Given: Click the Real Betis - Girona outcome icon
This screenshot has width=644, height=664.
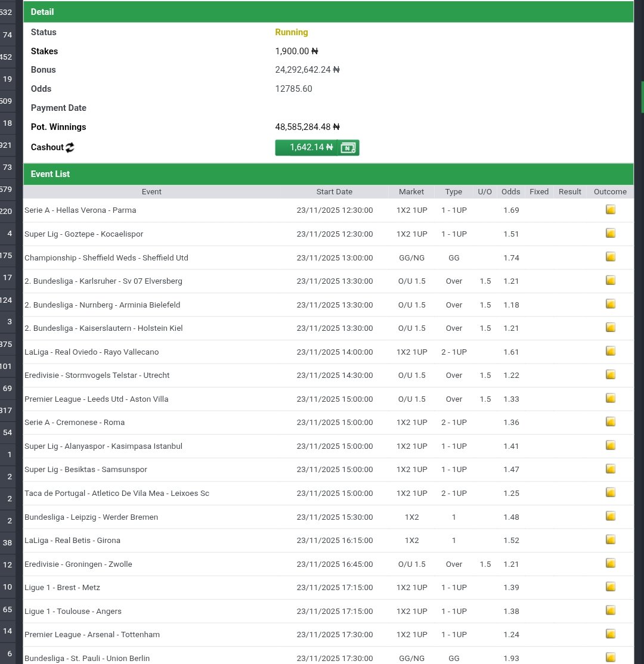Looking at the screenshot, I should coord(611,540).
